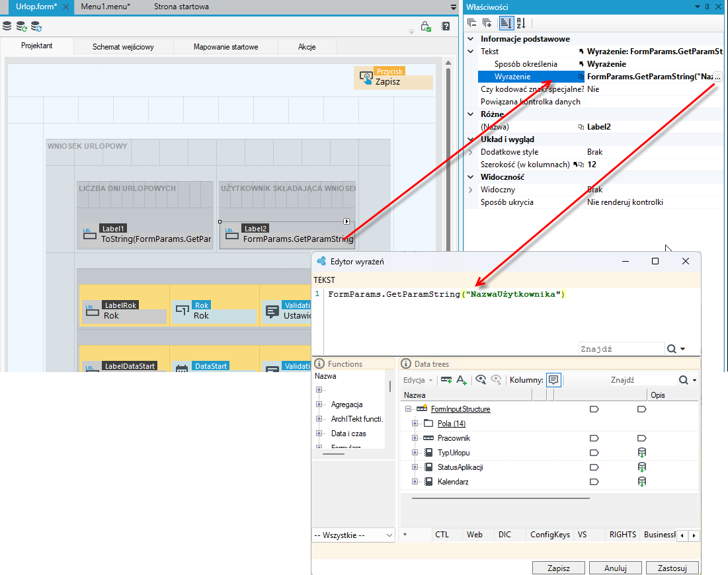Image resolution: width=728 pixels, height=575 pixels.
Task: Switch to the Menu1.menu* document tab
Action: [105, 7]
